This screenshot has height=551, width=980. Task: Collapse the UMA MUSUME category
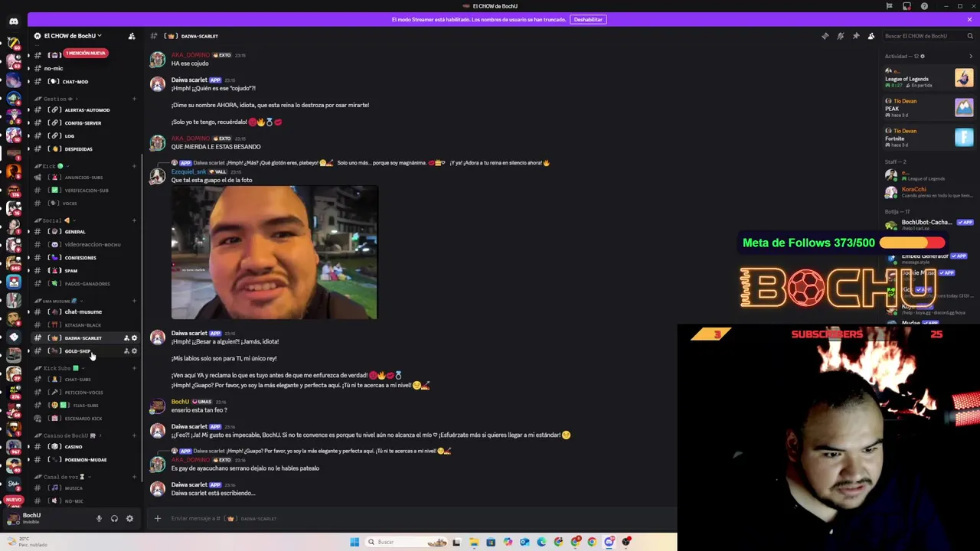57,301
